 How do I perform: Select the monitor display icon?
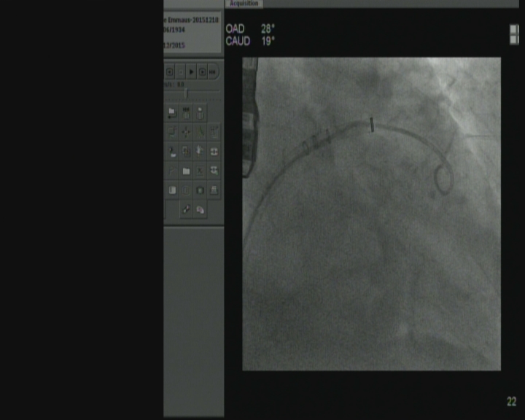pos(172,132)
